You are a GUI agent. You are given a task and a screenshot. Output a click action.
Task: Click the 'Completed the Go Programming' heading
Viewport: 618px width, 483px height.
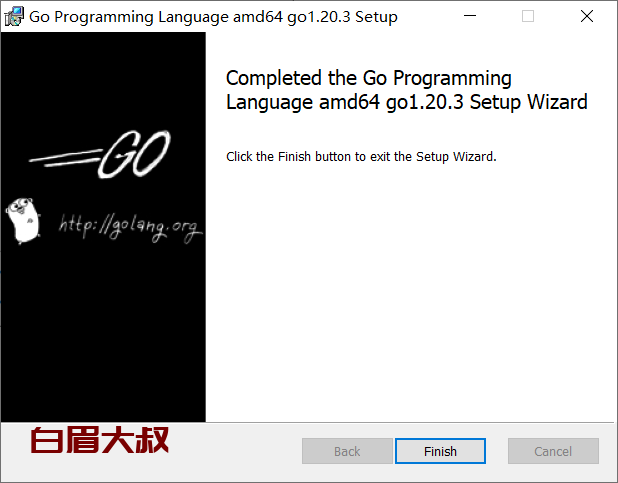coord(406,90)
